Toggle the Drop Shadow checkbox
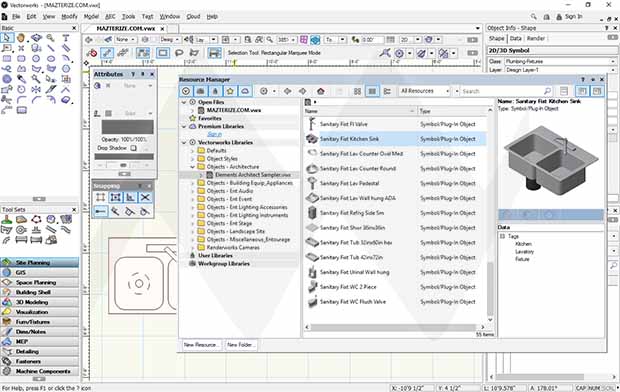Viewport: 620px width, 392px height. click(x=133, y=148)
